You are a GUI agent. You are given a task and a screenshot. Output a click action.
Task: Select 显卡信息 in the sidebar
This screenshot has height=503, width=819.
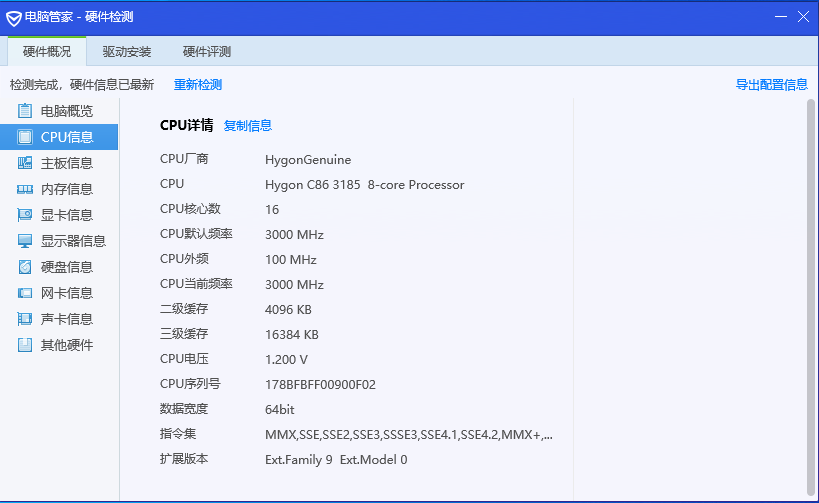59,215
